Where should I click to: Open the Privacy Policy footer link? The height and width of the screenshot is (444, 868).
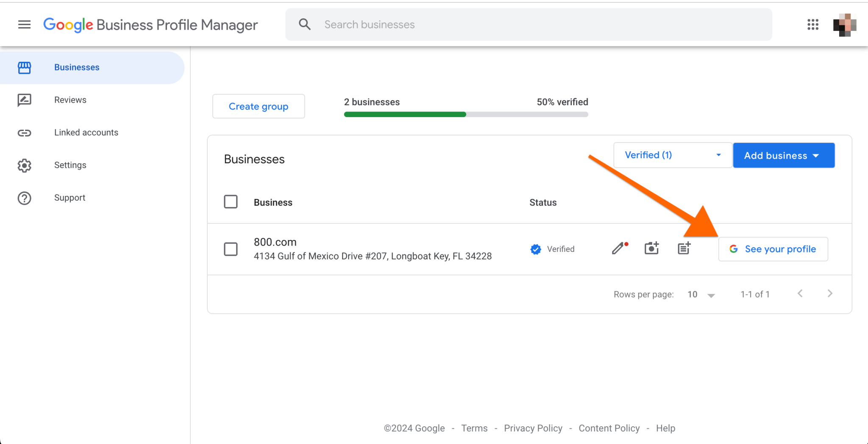[x=533, y=428]
